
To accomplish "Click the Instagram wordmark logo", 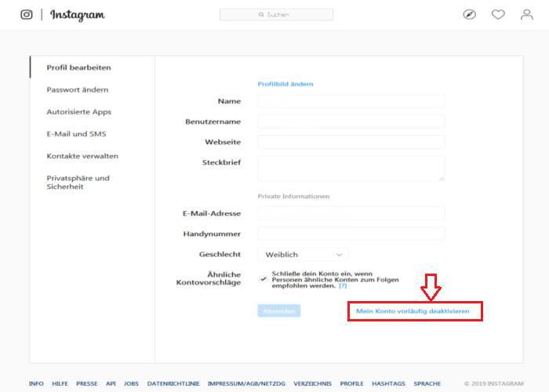I will point(78,15).
